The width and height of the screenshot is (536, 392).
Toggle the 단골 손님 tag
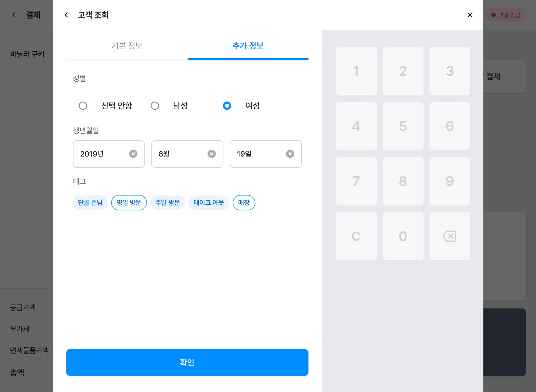click(x=90, y=203)
